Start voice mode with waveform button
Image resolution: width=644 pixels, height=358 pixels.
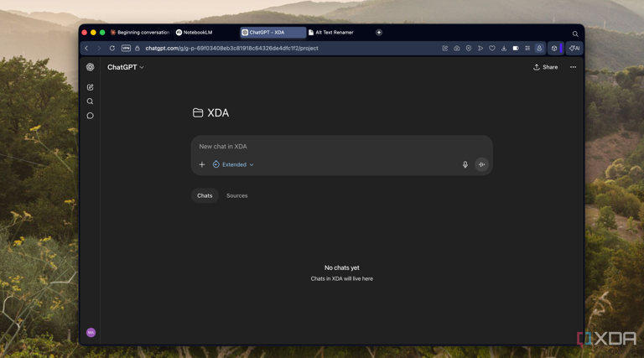[x=481, y=164]
